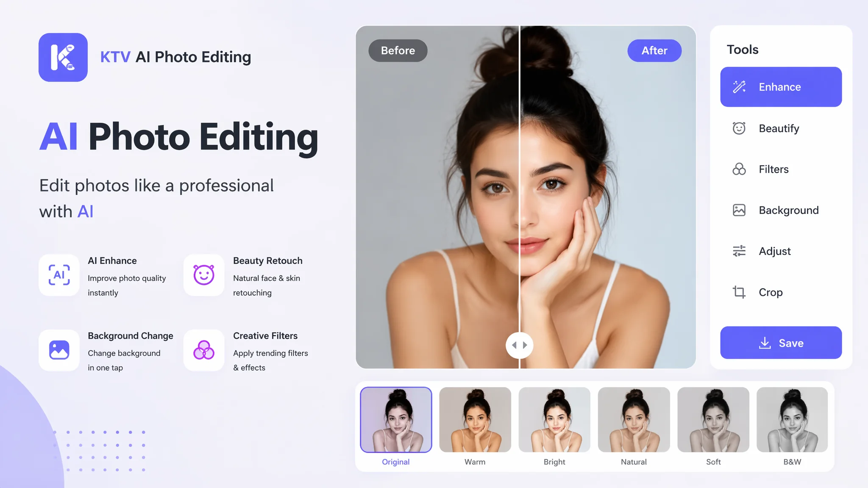Select the Original filter thumbnail
The height and width of the screenshot is (488, 868).
(396, 419)
